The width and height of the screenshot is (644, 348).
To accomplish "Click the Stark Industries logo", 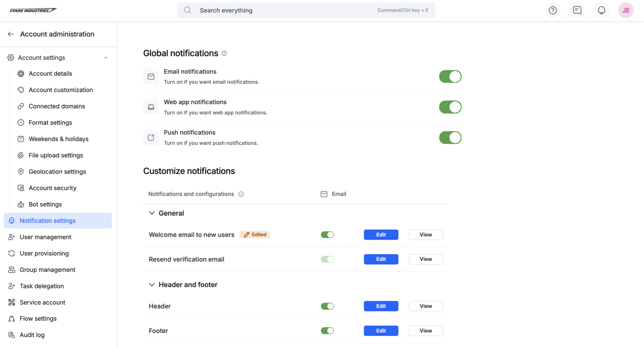I will [x=33, y=10].
